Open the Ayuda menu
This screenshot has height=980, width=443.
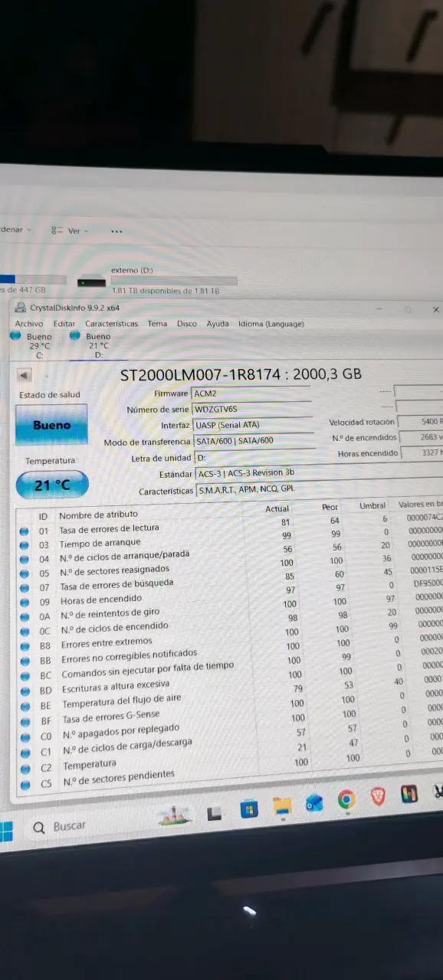tap(218, 324)
